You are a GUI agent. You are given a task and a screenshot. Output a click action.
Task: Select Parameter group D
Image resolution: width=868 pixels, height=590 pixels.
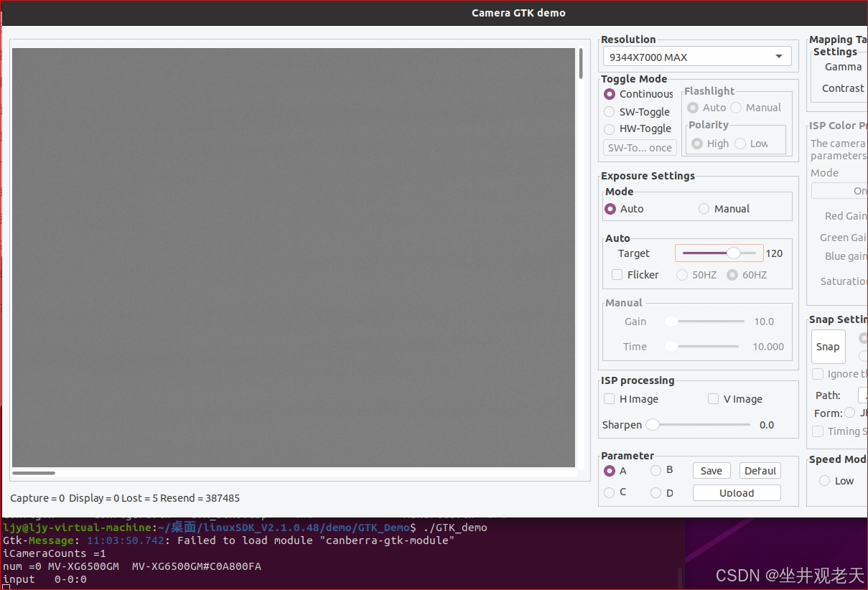point(655,492)
